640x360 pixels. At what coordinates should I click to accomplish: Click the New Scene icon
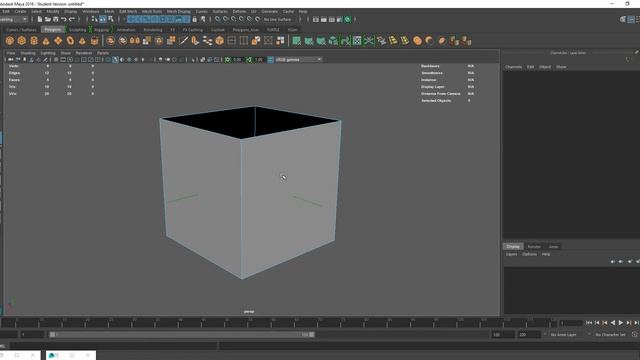coord(40,19)
